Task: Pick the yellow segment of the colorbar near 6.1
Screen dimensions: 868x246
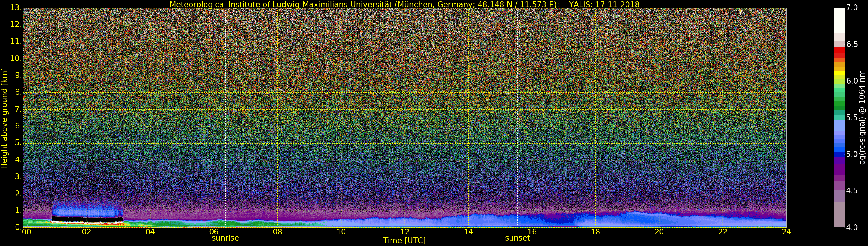Action: (839, 73)
